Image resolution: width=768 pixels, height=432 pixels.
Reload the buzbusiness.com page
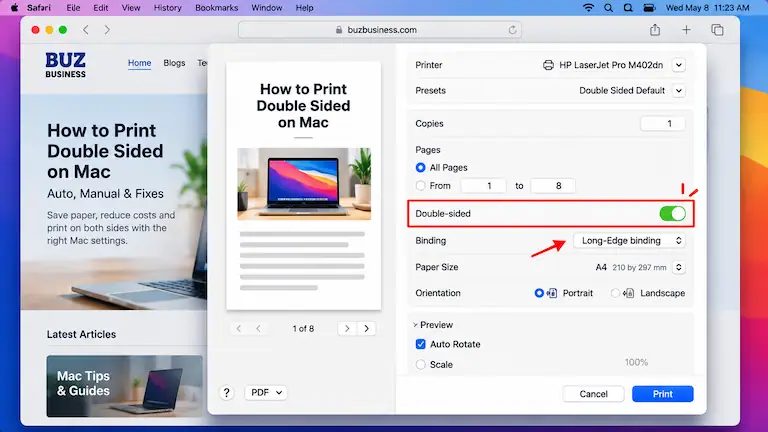512,30
